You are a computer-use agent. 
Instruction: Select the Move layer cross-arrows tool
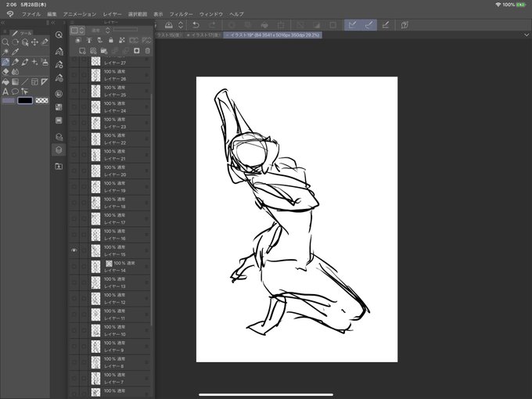34,42
